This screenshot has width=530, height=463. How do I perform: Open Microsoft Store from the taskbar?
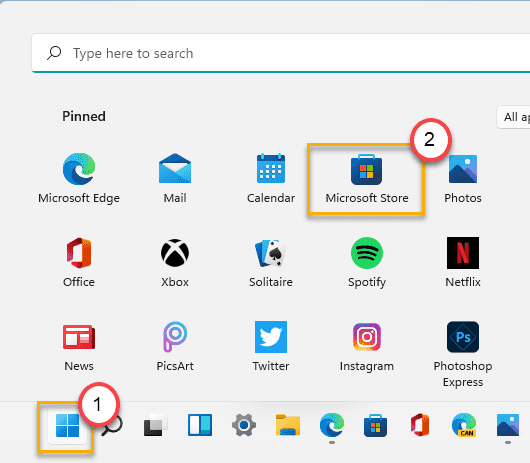(x=376, y=425)
